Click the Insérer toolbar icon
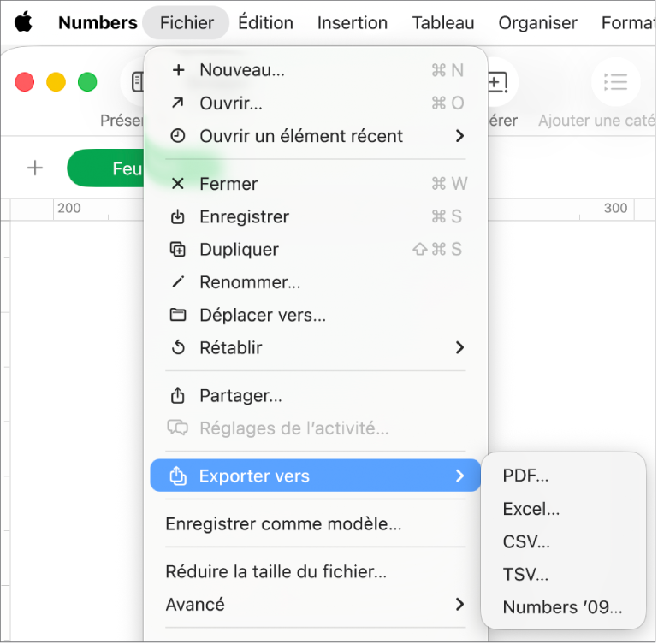Image resolution: width=658 pixels, height=644 pixels. 499,82
